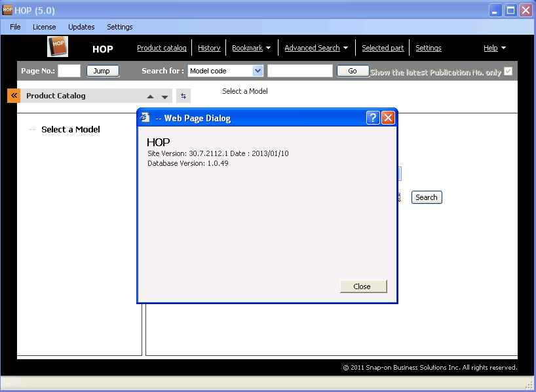The image size is (536, 392).
Task: Click the Jump button
Action: point(102,71)
